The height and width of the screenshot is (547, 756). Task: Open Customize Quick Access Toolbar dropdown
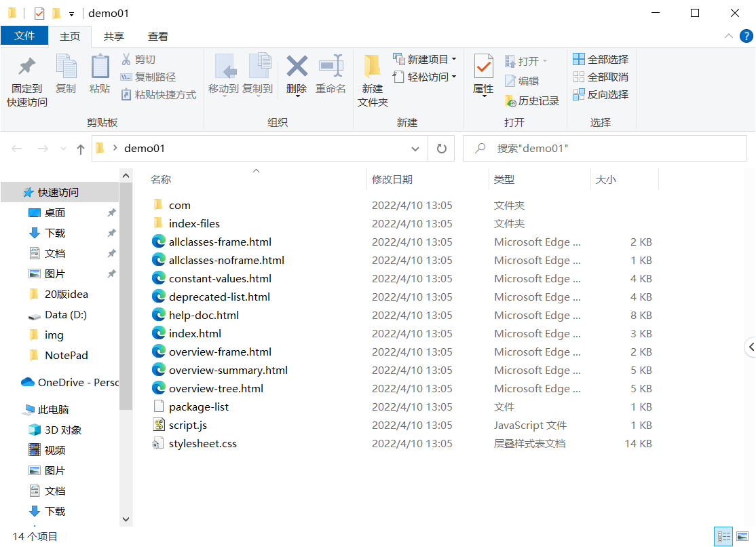tap(71, 14)
